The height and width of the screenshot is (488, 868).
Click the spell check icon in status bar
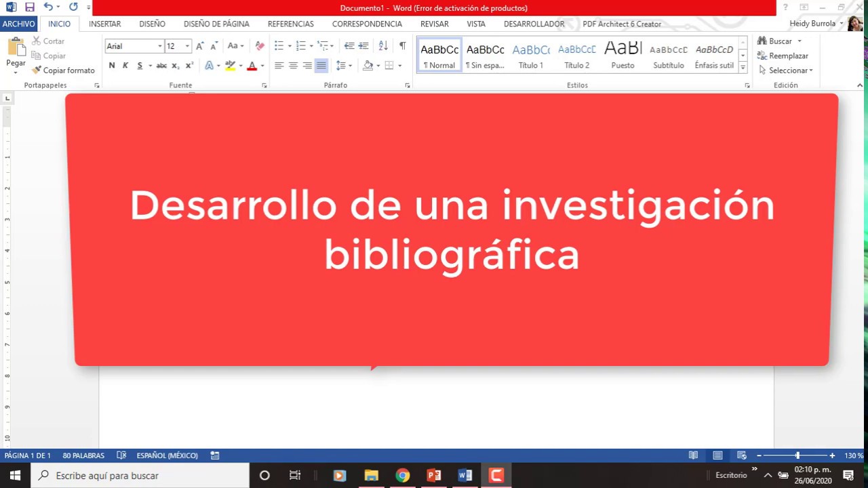pyautogui.click(x=121, y=455)
